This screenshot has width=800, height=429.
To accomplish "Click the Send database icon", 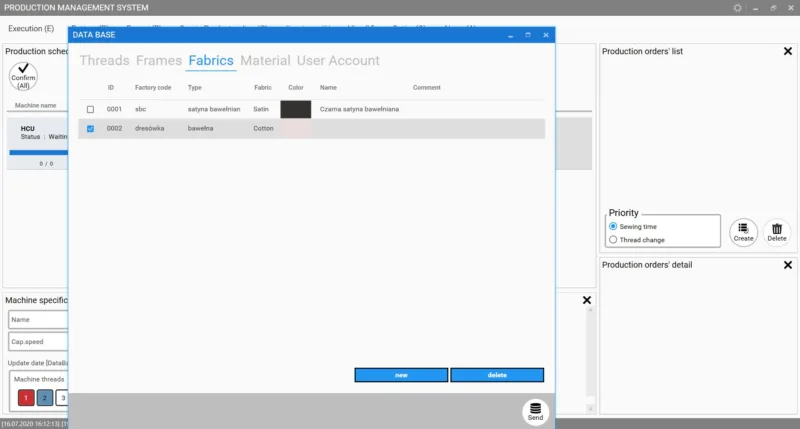I will pos(535,412).
